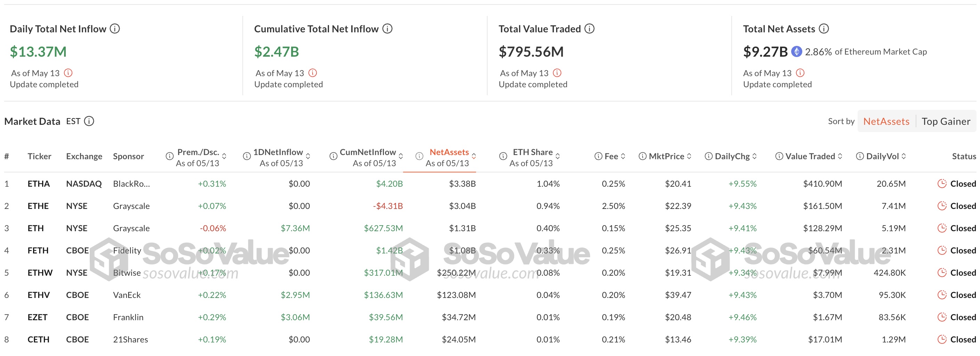Viewport: 980px width, 356px height.
Task: Click the Sponsor column header
Action: pos(128,156)
